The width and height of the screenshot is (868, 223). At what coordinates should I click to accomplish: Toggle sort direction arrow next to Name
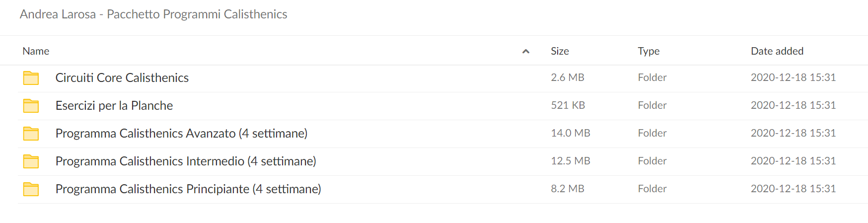526,51
